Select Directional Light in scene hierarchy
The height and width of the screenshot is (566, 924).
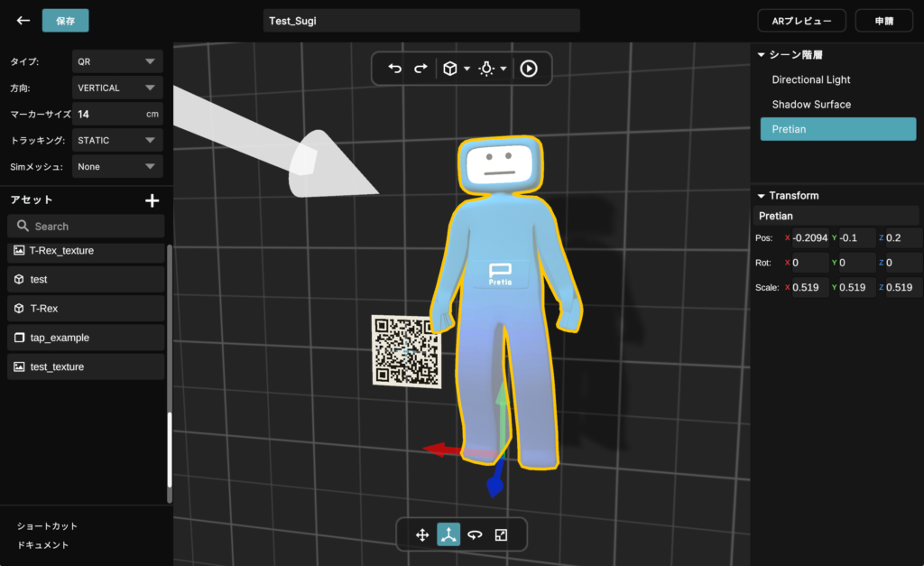pos(811,79)
